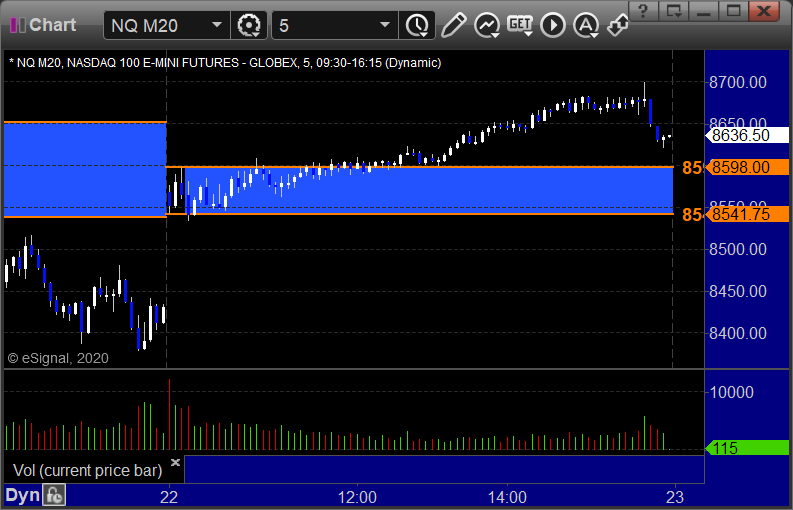Click the 8500.00 price axis label

click(738, 249)
